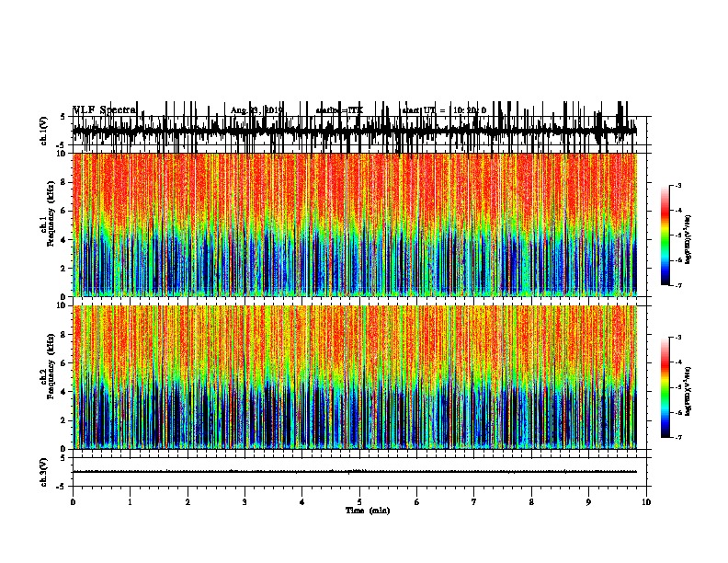Click the 'VLF Spectra' plot title

(x=105, y=109)
